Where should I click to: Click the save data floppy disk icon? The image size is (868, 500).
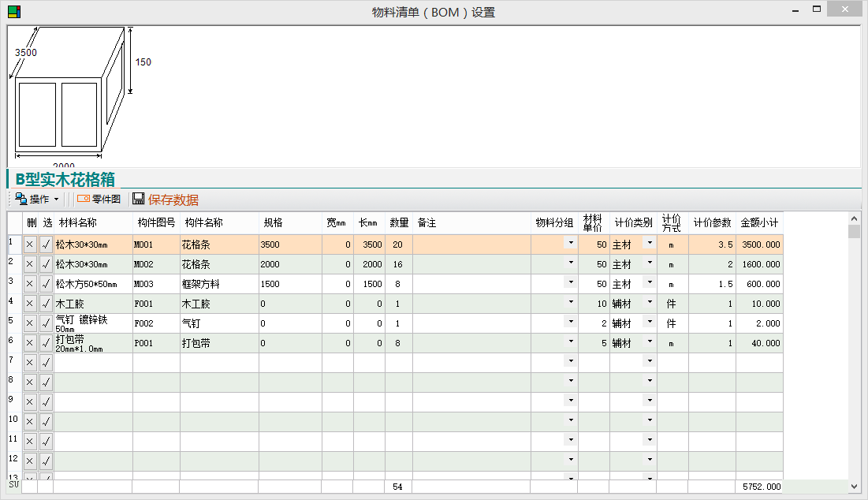tap(138, 200)
